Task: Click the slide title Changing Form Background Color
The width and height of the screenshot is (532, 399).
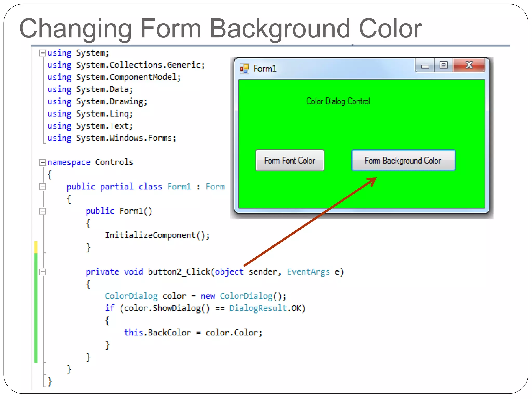Action: pos(220,29)
